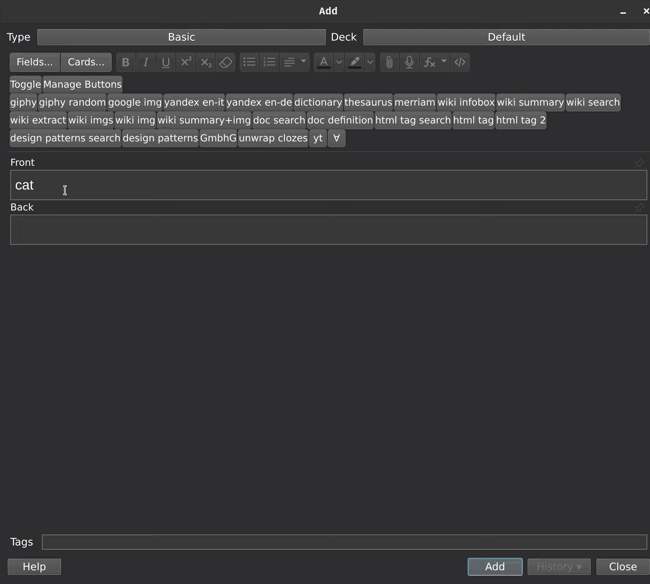Screen dimensions: 650x584
Task: Run the yandex en-de translation button
Action: point(259,102)
